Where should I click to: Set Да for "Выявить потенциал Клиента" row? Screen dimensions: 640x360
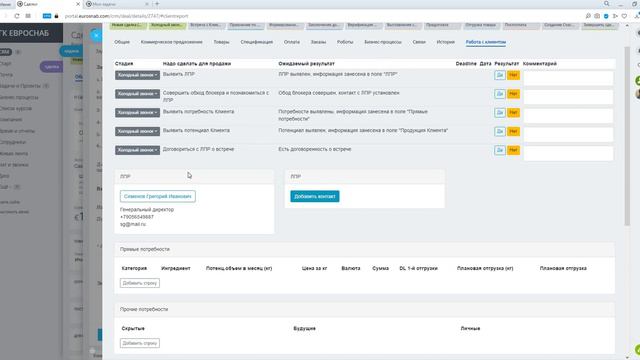click(x=500, y=131)
